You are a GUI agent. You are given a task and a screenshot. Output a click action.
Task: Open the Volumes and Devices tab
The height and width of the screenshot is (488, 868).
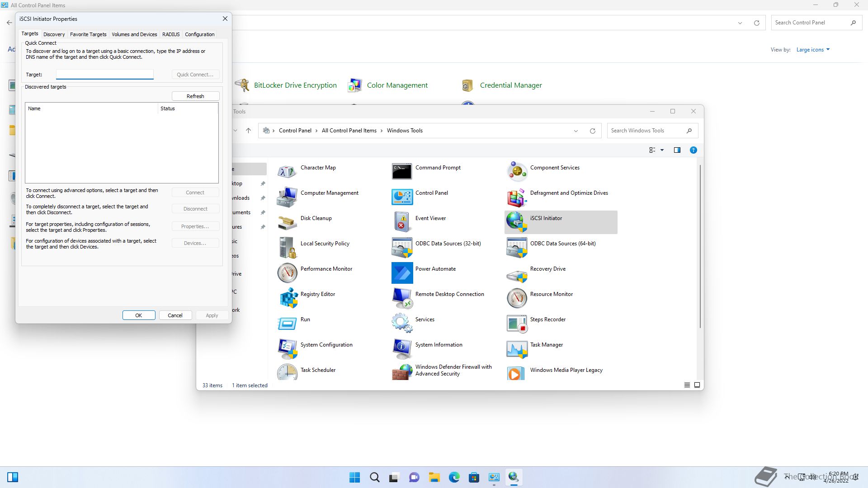click(134, 34)
